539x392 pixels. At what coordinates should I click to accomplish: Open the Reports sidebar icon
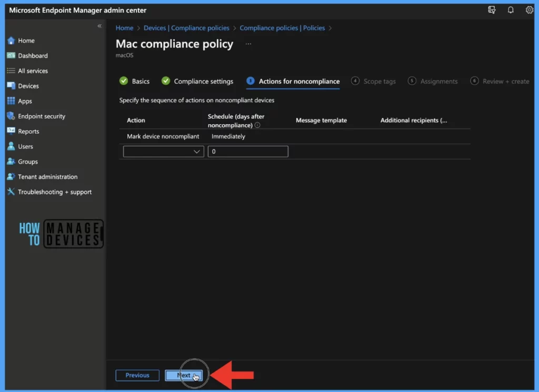[x=11, y=131]
